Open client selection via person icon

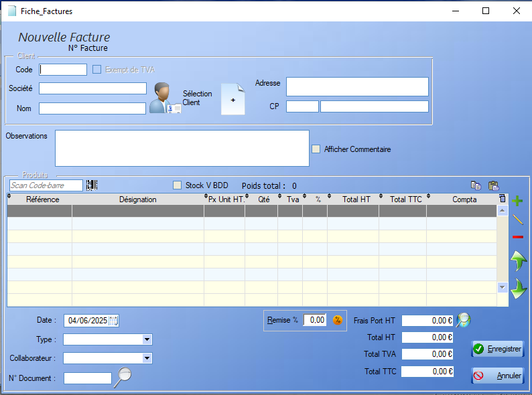(165, 98)
